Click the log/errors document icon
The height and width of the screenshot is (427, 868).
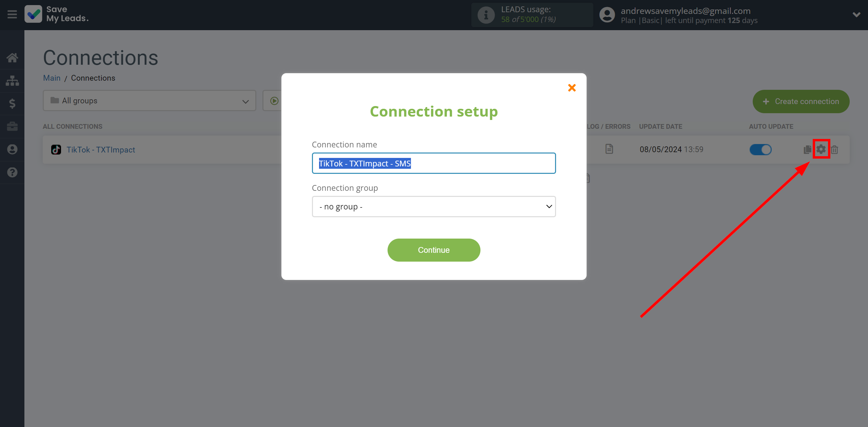click(x=609, y=149)
